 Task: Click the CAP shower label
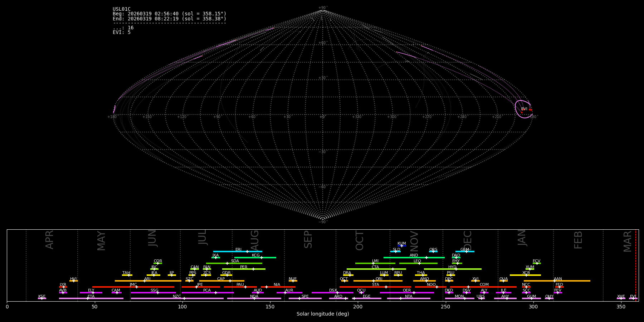pos(221,279)
